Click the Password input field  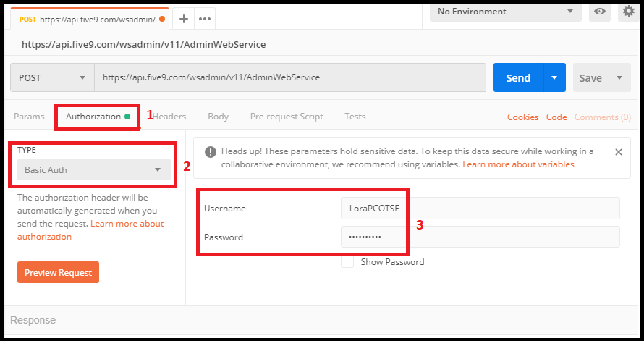click(x=480, y=237)
